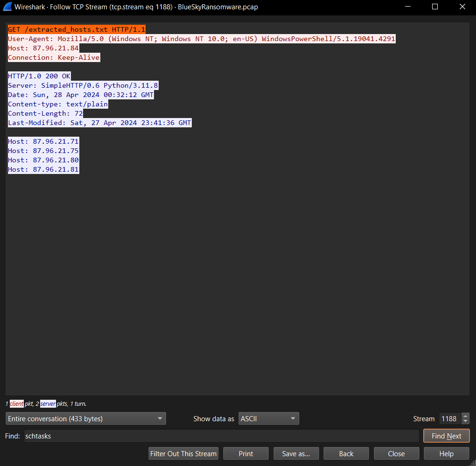Click the Last-Modified: Sat, 27 Apr line
This screenshot has width=476, height=466.
pos(99,123)
